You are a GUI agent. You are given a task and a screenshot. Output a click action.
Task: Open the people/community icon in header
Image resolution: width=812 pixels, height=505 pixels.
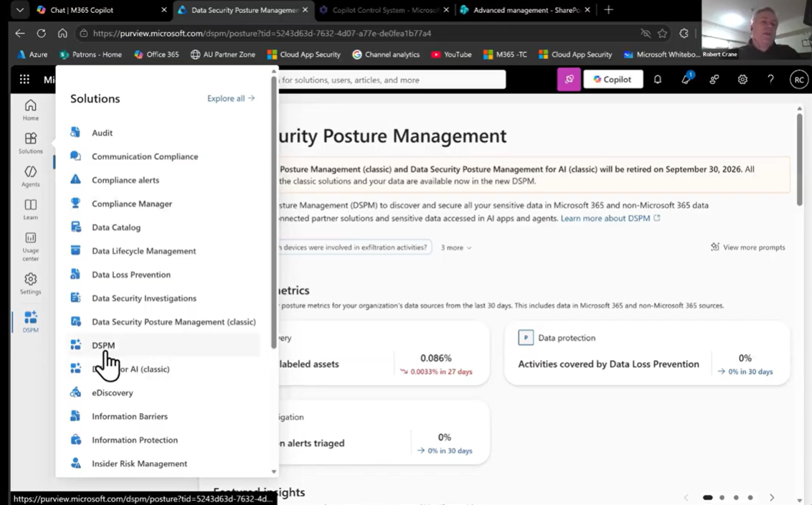(x=714, y=79)
